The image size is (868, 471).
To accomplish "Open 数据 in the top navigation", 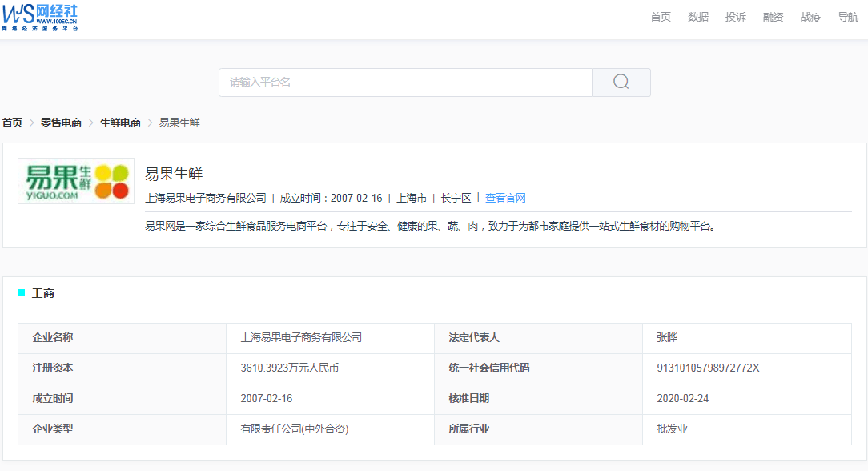I will (698, 17).
